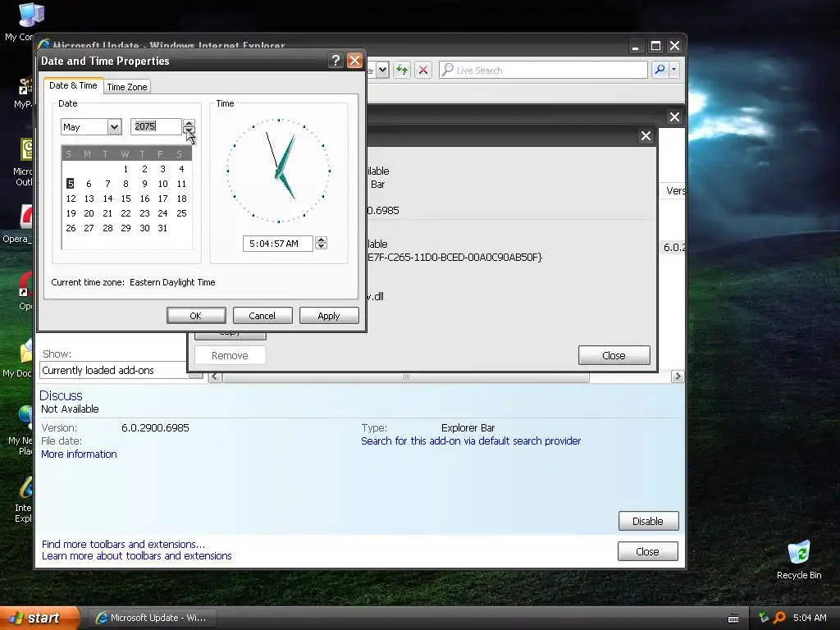Click the keyboard icon in the taskbar
Screen dimensions: 840x630
click(733, 619)
